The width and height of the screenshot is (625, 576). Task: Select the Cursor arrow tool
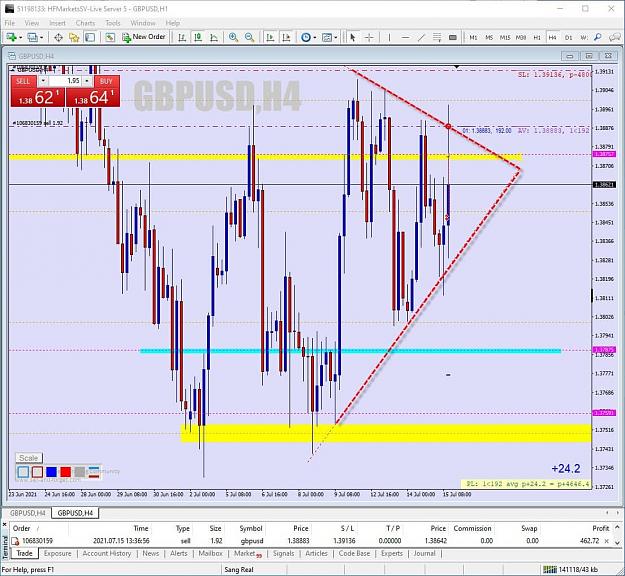pos(352,37)
